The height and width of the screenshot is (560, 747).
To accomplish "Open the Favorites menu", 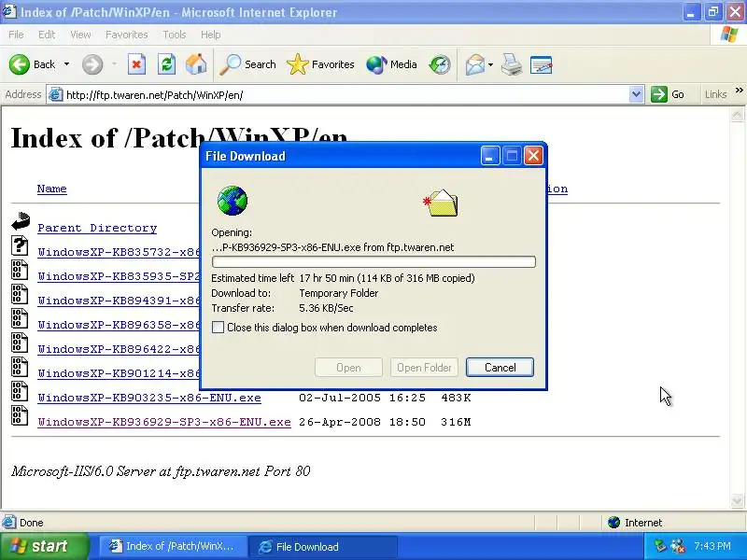I will pyautogui.click(x=127, y=35).
